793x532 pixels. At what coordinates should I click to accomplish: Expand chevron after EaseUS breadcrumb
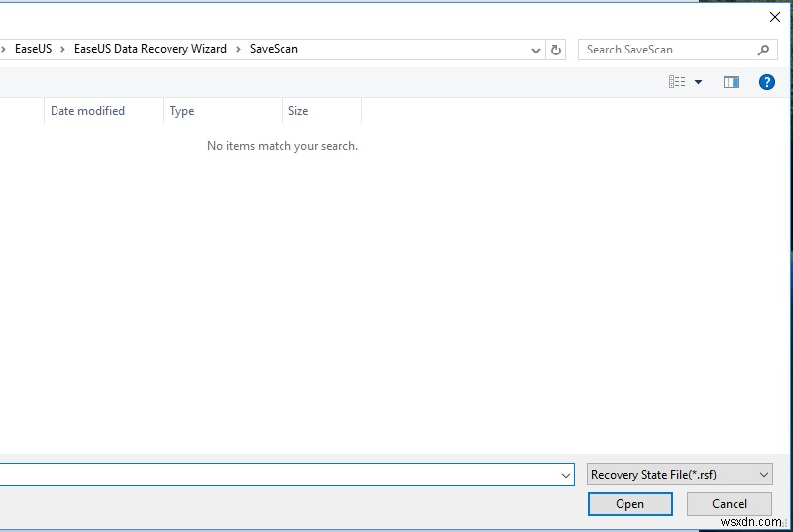coord(62,49)
